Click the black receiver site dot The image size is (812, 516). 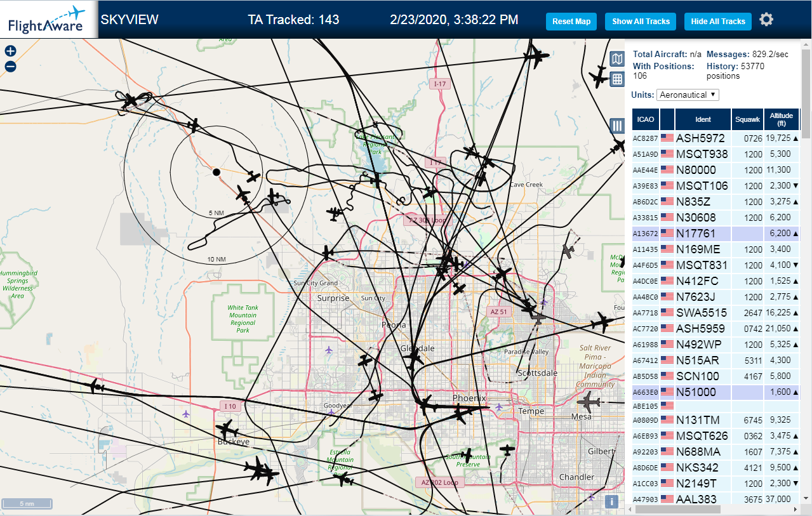tap(216, 172)
